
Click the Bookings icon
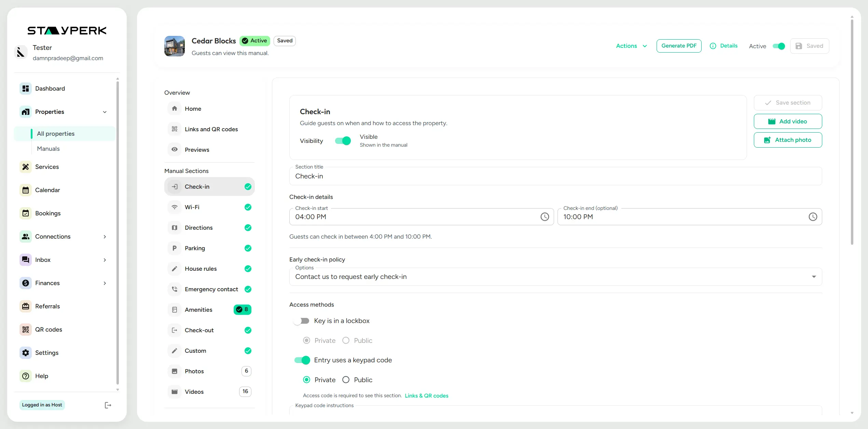[26, 213]
